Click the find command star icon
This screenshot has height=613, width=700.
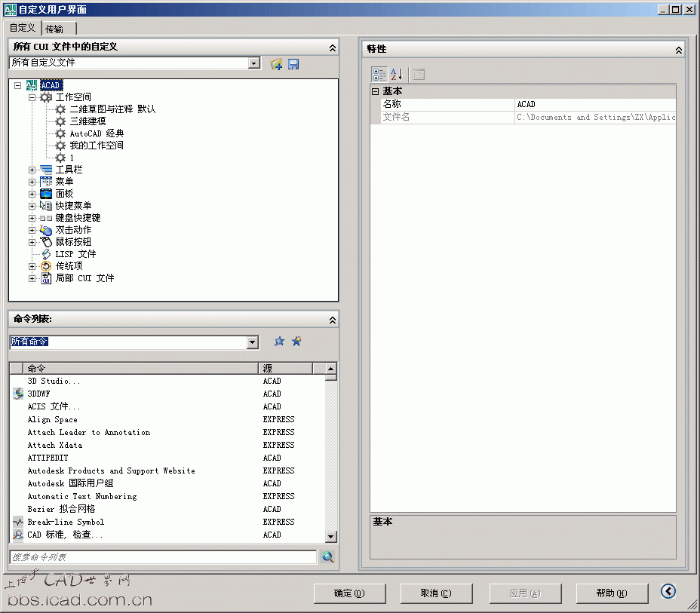pos(279,342)
